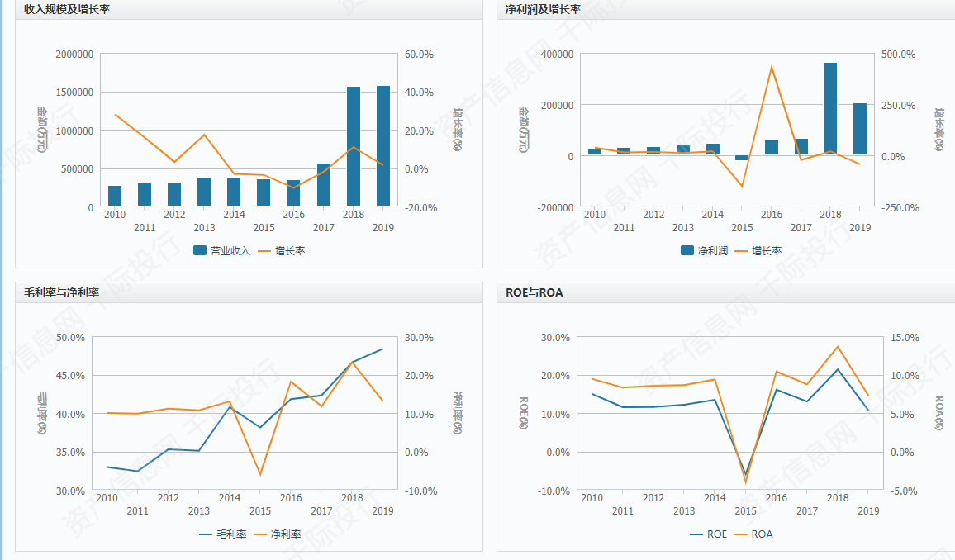Screen dimensions: 955x560
Task: Select the 毛利率与净利率 panel title
Action: click(x=62, y=292)
